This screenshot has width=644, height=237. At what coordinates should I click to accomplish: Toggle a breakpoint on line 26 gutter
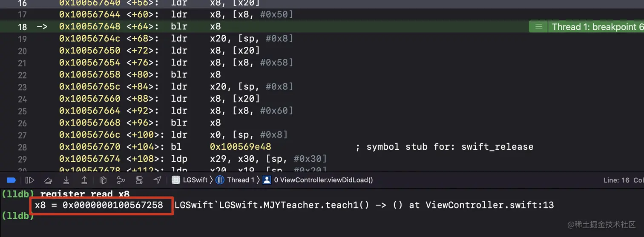click(x=22, y=123)
